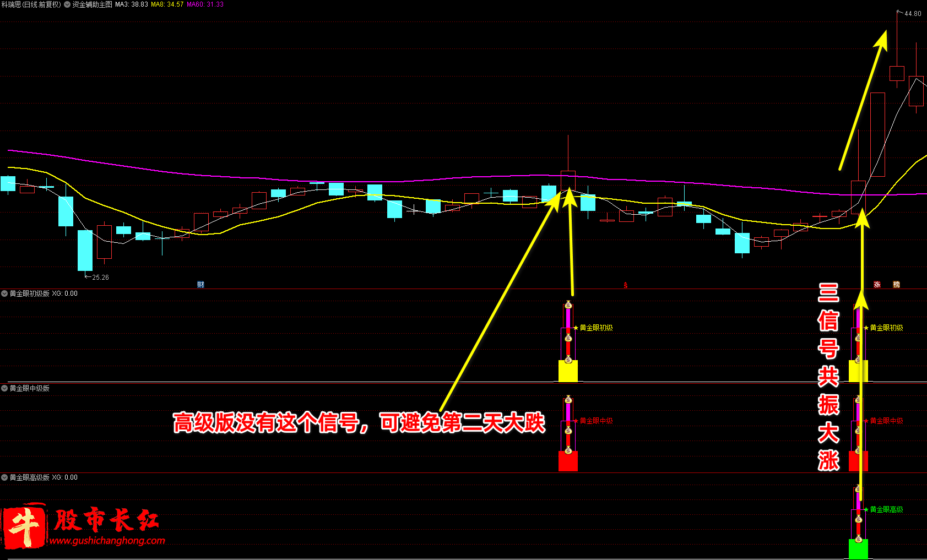The width and height of the screenshot is (927, 560).
Task: Click XG: 0.00 in the 黄金眼初级版 panel
Action: coord(65,293)
